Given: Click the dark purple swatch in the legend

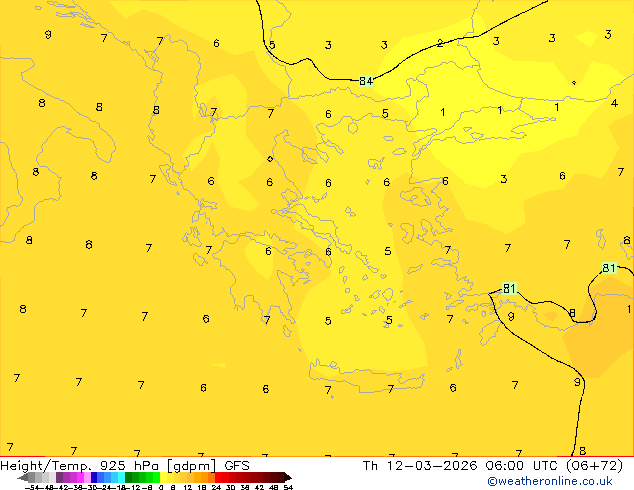Looking at the screenshot, I should [x=59, y=477].
